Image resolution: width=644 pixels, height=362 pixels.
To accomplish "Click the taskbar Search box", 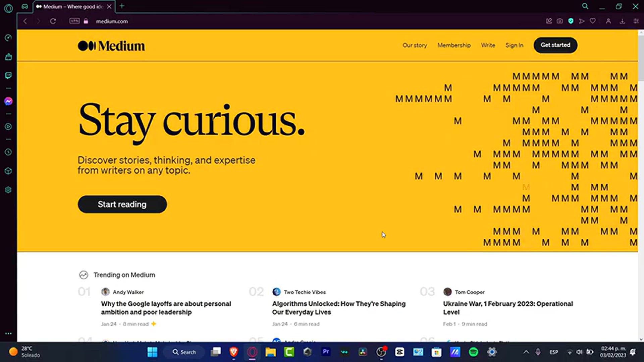I will [184, 352].
